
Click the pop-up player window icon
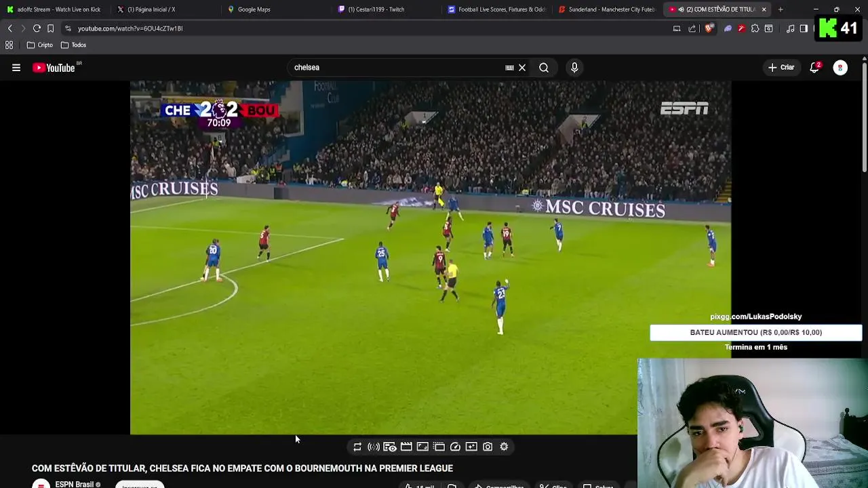439,447
